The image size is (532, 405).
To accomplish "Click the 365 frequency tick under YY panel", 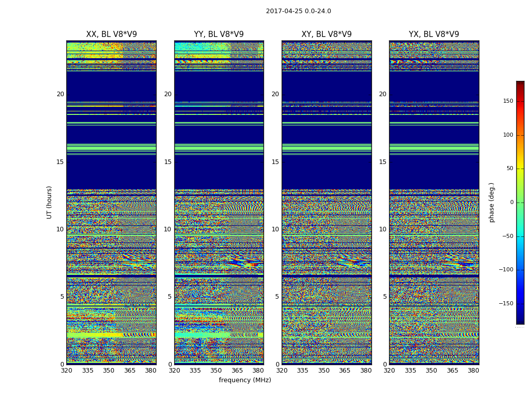I will [237, 371].
